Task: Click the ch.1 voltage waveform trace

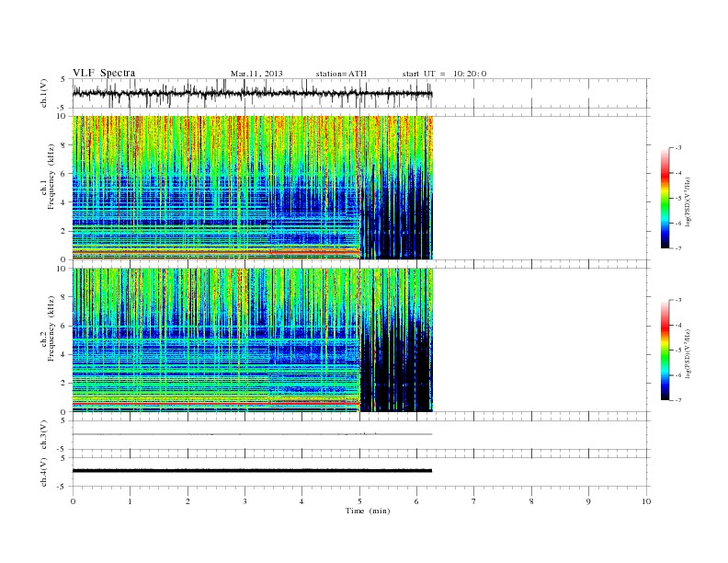Action: pos(253,94)
